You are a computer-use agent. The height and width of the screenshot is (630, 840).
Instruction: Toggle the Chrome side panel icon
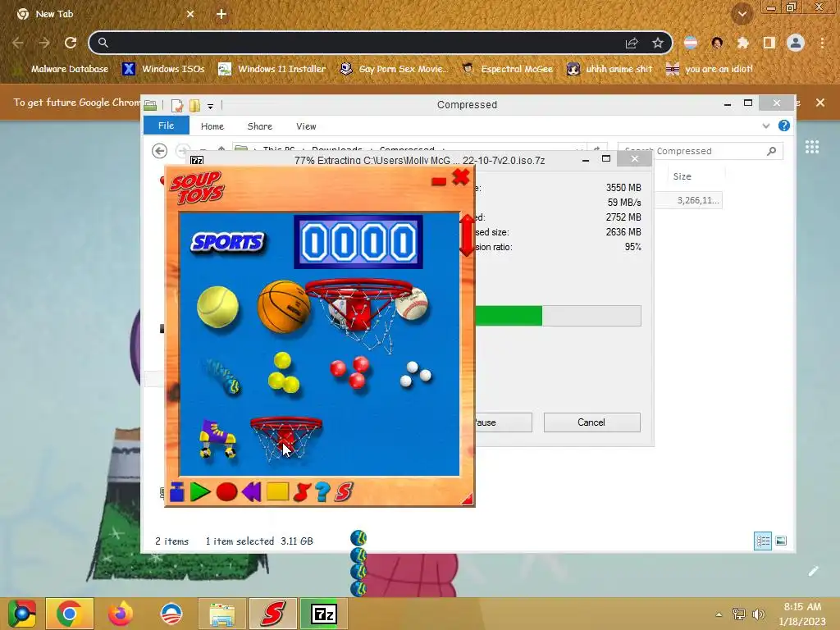[x=769, y=43]
